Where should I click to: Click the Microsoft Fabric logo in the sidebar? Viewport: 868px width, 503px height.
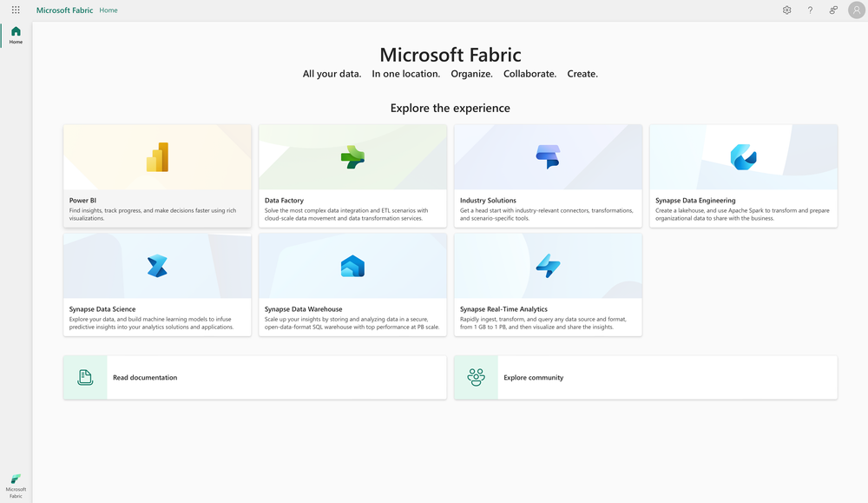(x=15, y=479)
